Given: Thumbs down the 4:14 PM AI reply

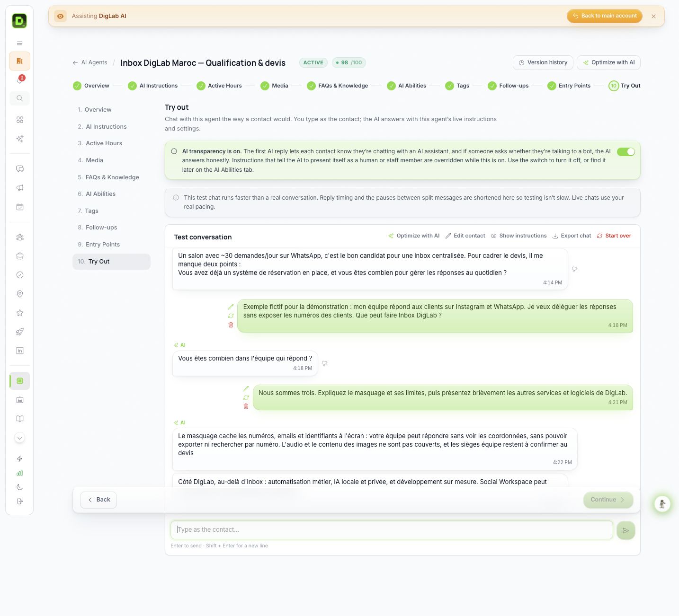Looking at the screenshot, I should point(574,269).
